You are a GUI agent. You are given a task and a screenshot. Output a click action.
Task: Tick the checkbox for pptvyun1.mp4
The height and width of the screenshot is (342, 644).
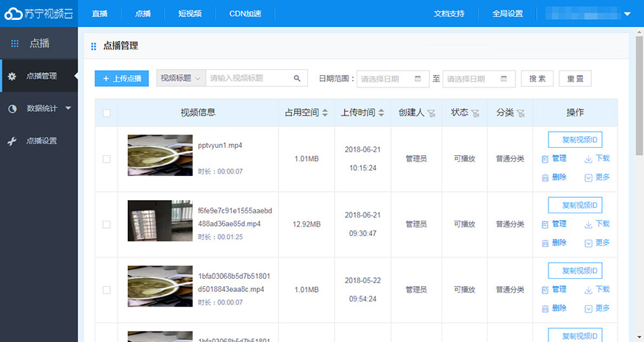[107, 159]
